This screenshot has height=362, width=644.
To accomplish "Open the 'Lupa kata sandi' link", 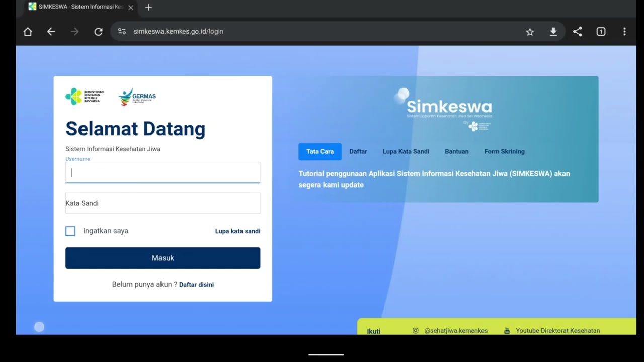I will (237, 231).
